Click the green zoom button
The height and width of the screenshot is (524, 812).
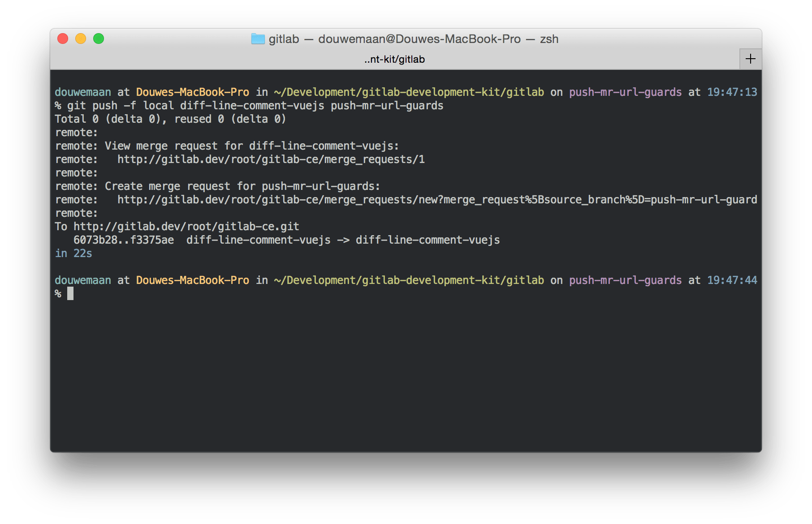tap(98, 39)
